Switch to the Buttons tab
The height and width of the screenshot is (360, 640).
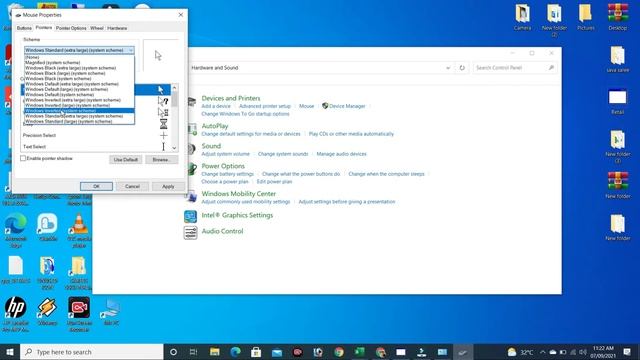tap(24, 28)
